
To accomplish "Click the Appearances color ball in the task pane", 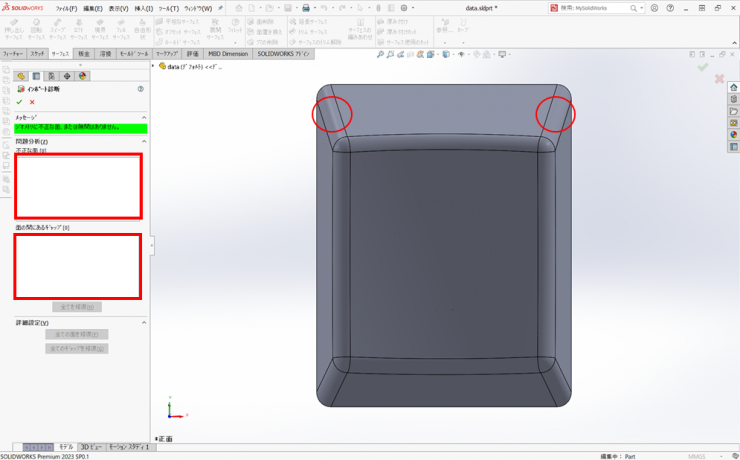I will point(734,134).
